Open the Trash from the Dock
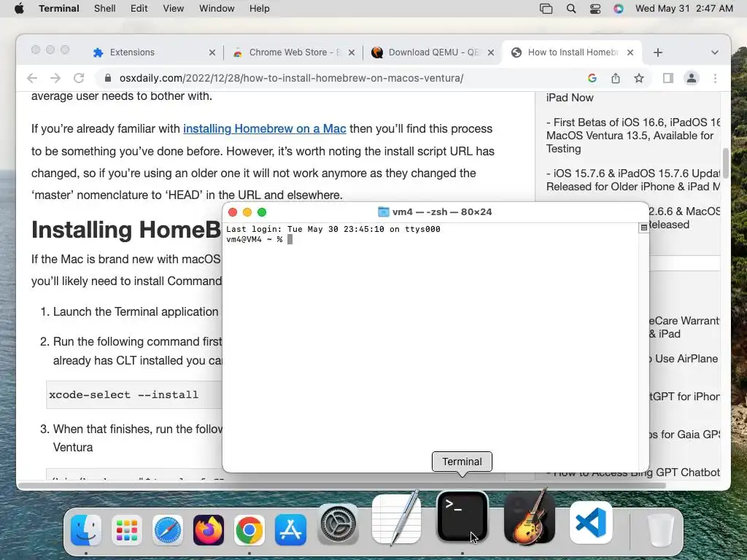This screenshot has height=560, width=747. (660, 529)
